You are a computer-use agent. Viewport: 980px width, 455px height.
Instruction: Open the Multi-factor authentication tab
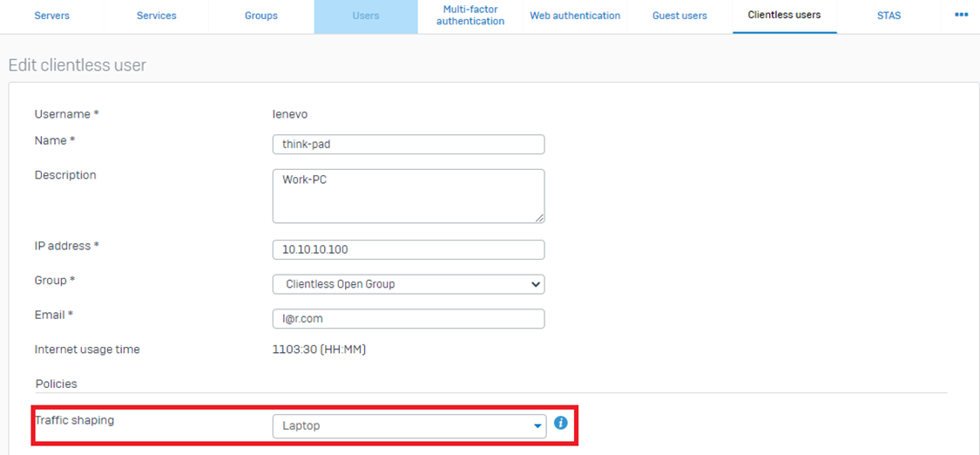[x=470, y=16]
